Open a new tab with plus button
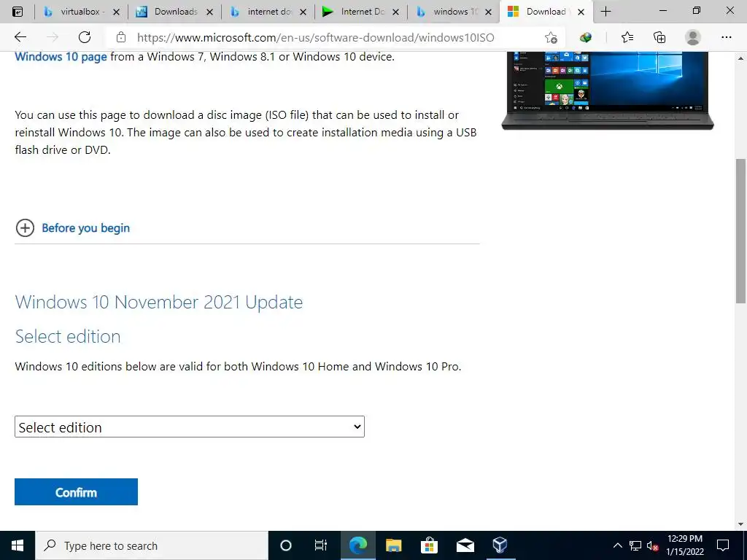Image resolution: width=747 pixels, height=560 pixels. pos(605,12)
